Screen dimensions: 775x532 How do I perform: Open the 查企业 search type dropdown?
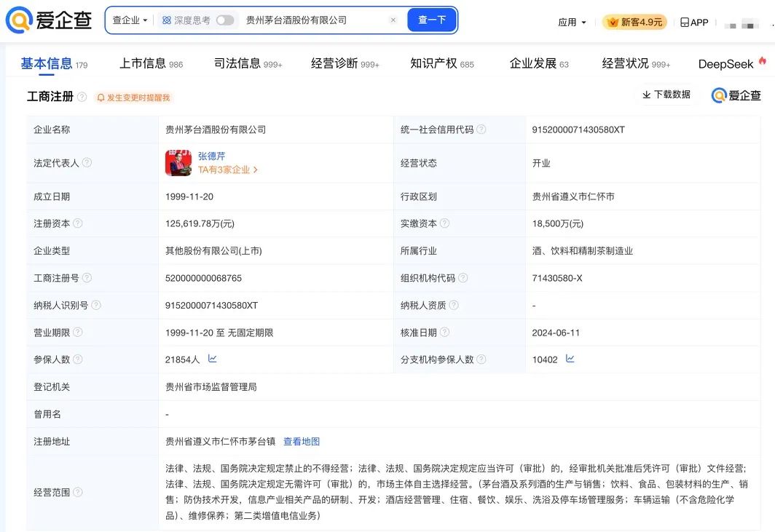point(130,20)
